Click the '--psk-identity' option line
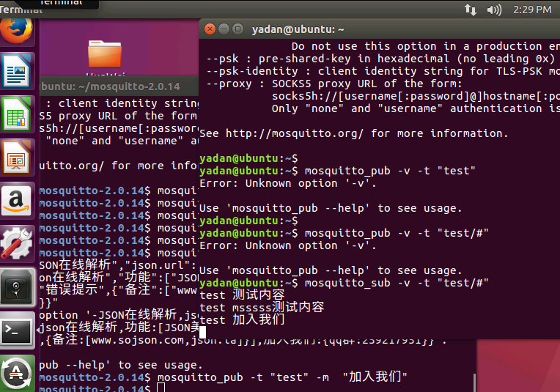 click(383, 71)
